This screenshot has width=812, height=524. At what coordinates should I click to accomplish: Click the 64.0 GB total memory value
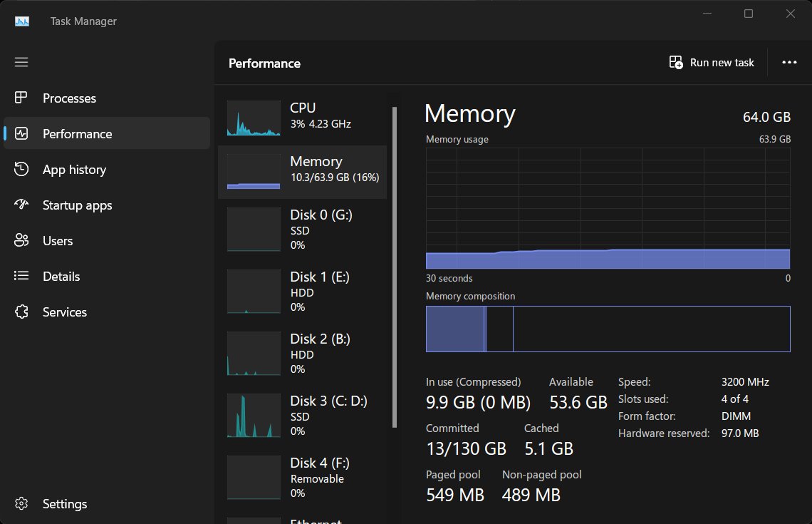[766, 117]
